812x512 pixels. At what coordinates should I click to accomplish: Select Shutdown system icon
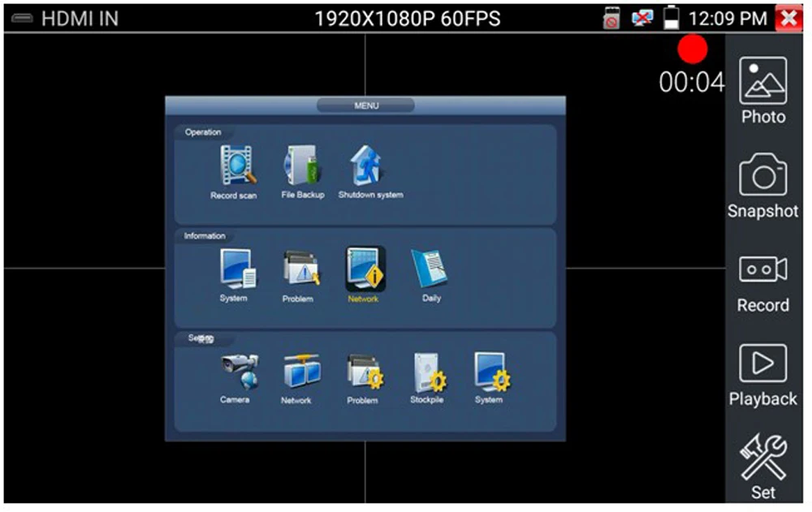[367, 166]
